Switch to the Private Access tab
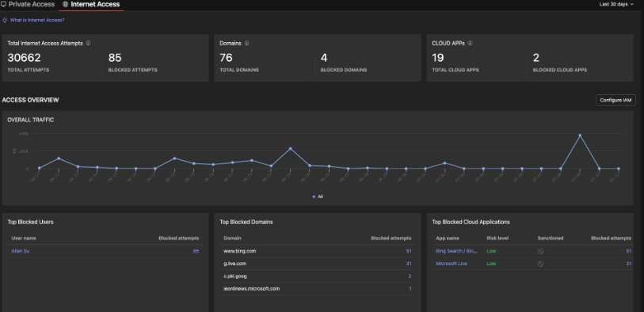Viewport: 644px width, 312px height. pos(28,4)
